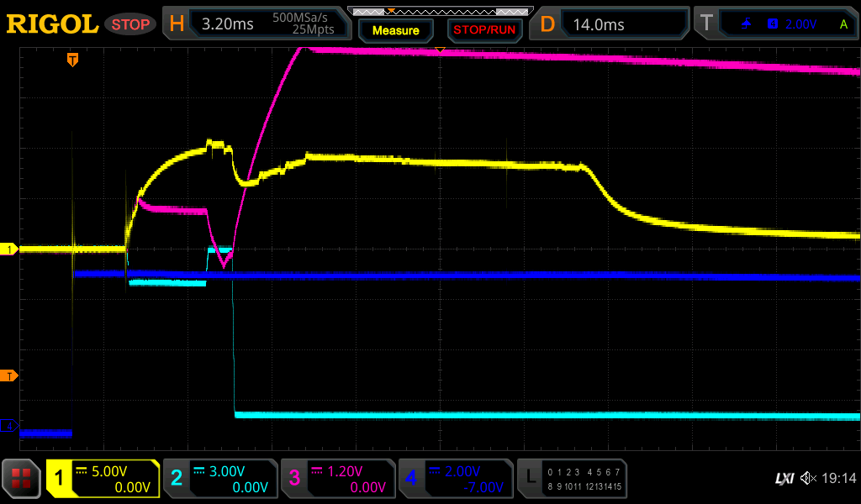The width and height of the screenshot is (861, 504).
Task: Open the logic analyzer L digital channels panel
Action: coord(572,479)
